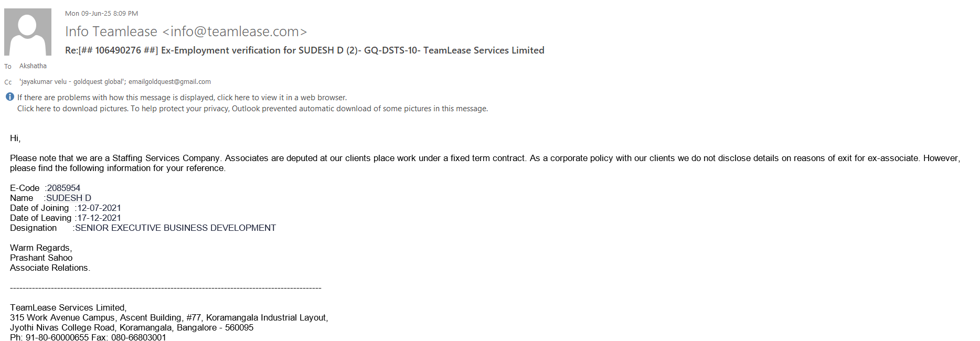Click designation SENIOR EXECUTIVE BUSINESS DEVELOPMENT
The height and width of the screenshot is (341, 980).
(x=175, y=228)
